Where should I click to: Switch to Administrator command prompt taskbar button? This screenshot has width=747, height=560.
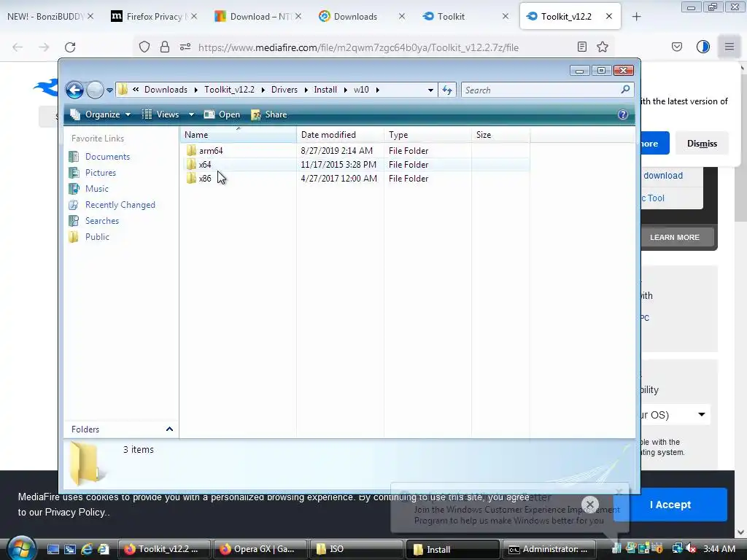pos(549,549)
